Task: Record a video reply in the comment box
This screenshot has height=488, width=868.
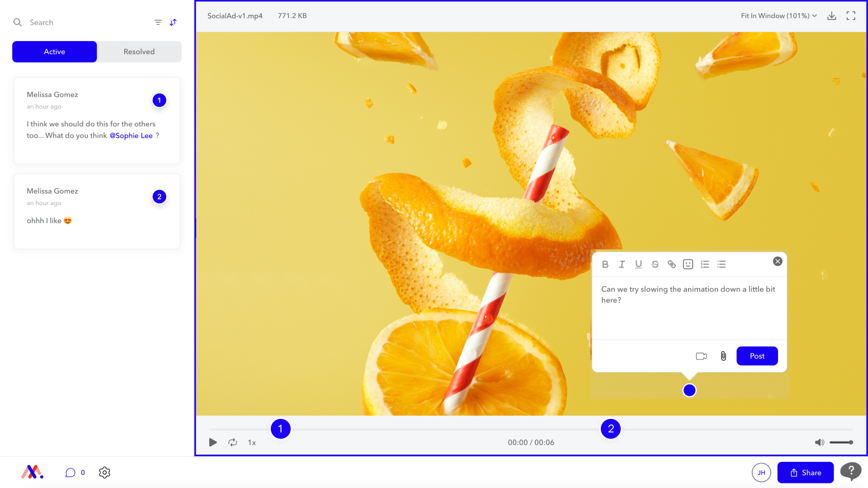Action: pyautogui.click(x=701, y=356)
